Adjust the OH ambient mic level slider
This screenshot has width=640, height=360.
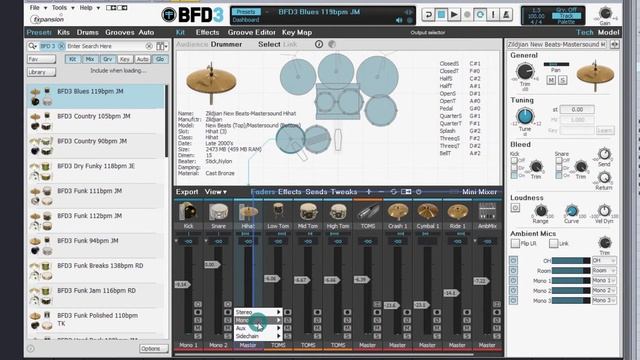571,260
